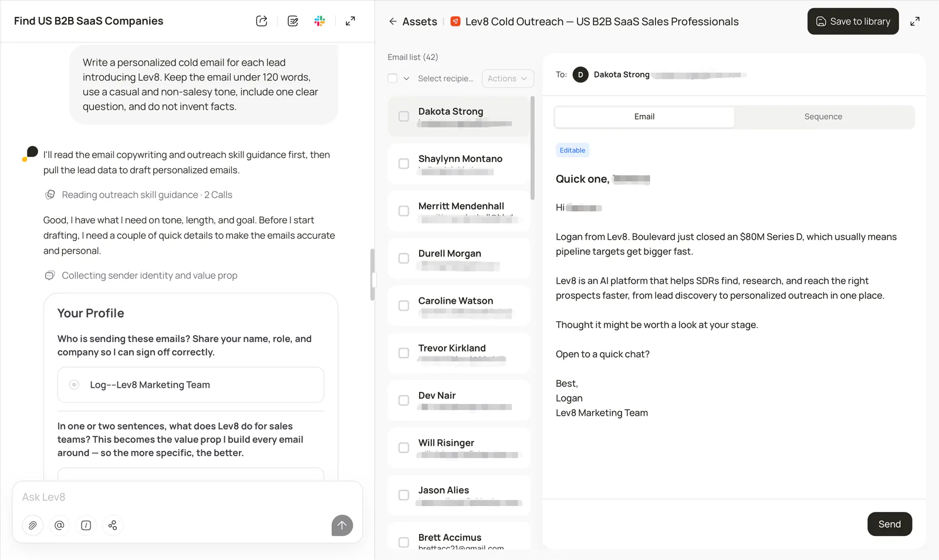Check the Trevor Kirkland recipient checkbox
Viewport: 939px width, 560px height.
404,353
